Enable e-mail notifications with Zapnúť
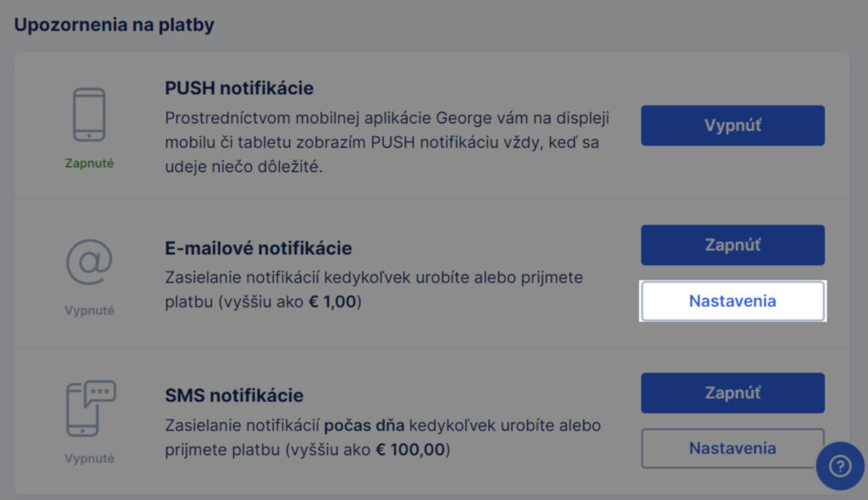This screenshot has width=868, height=500. pyautogui.click(x=732, y=245)
